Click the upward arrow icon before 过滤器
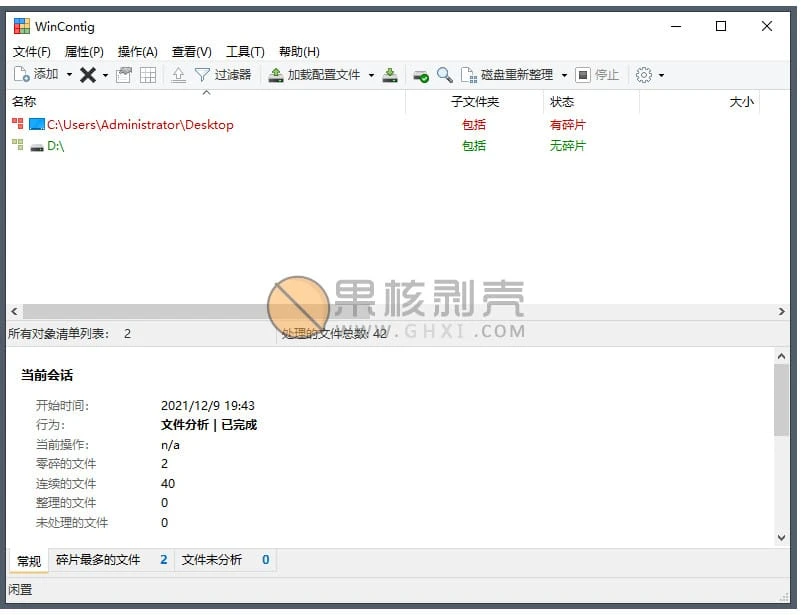Image resolution: width=803 pixels, height=615 pixels. pyautogui.click(x=178, y=75)
